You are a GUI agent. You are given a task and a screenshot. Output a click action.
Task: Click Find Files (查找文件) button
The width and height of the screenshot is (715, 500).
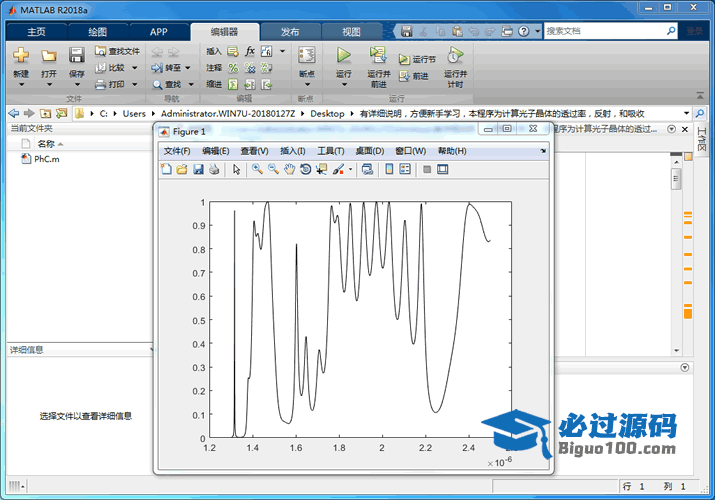[x=118, y=51]
